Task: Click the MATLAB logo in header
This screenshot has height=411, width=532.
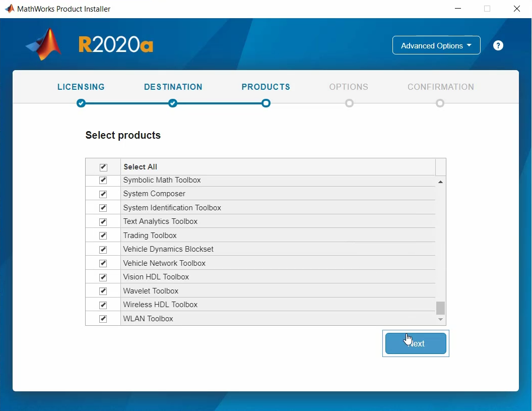Action: 44,44
